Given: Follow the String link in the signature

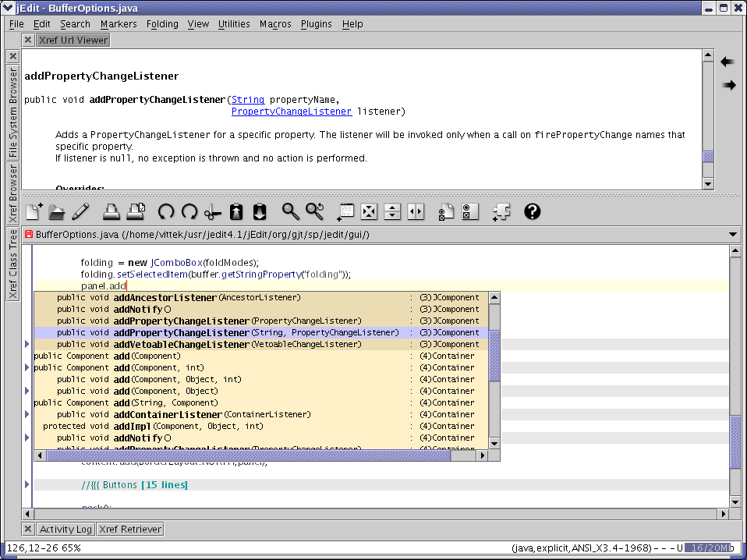Looking at the screenshot, I should (x=248, y=100).
